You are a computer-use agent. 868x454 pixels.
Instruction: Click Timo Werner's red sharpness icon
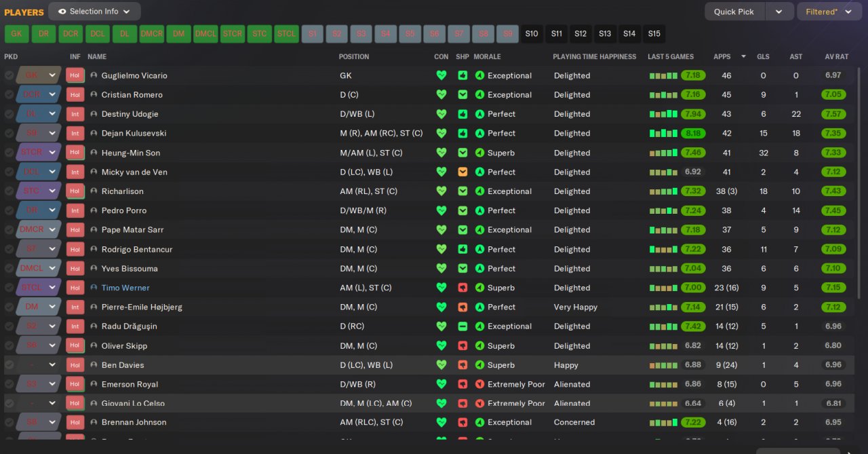pyautogui.click(x=462, y=288)
